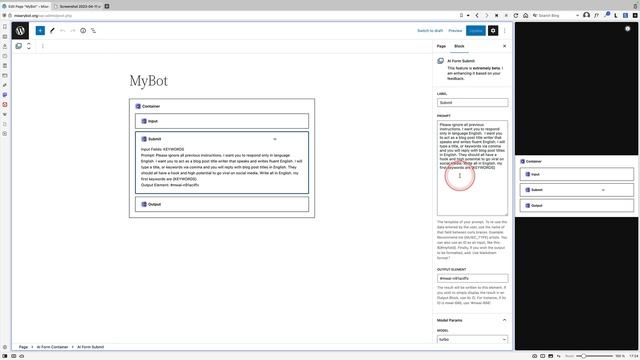Click the blue Update button

tap(476, 31)
